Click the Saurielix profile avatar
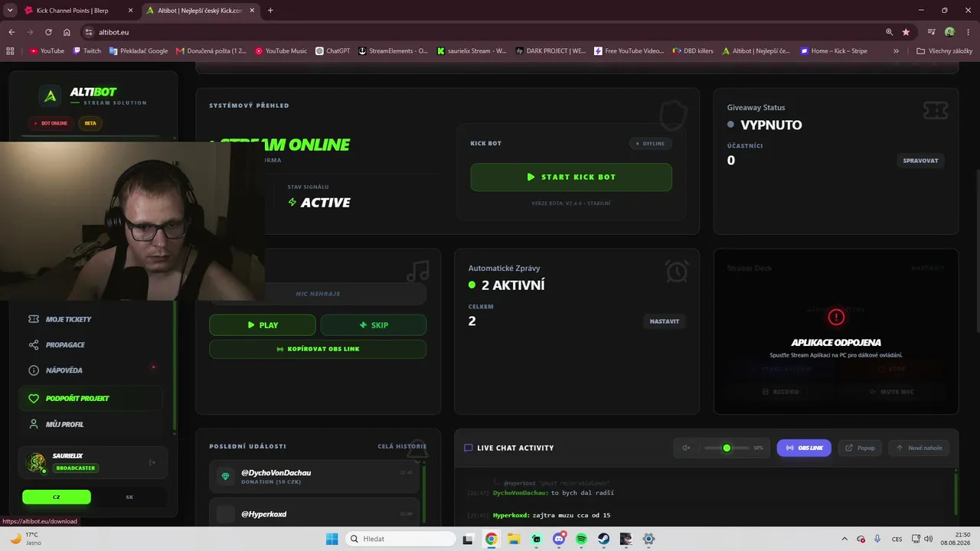 [x=36, y=462]
